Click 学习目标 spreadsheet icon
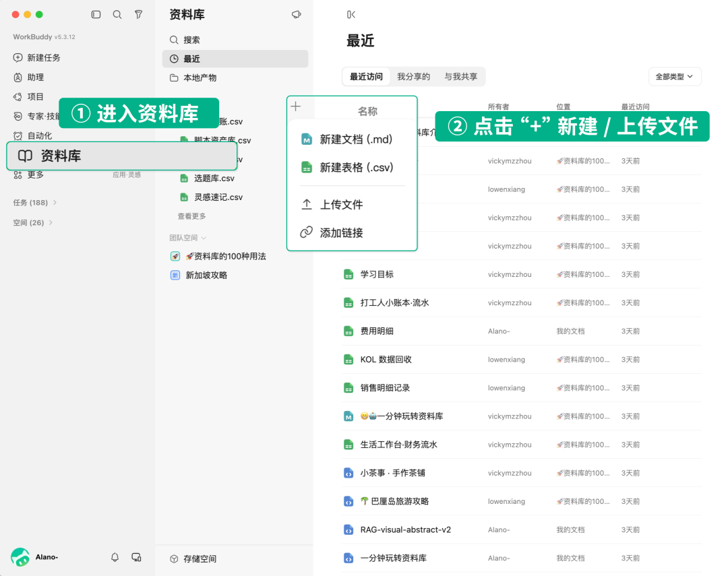 coord(348,274)
